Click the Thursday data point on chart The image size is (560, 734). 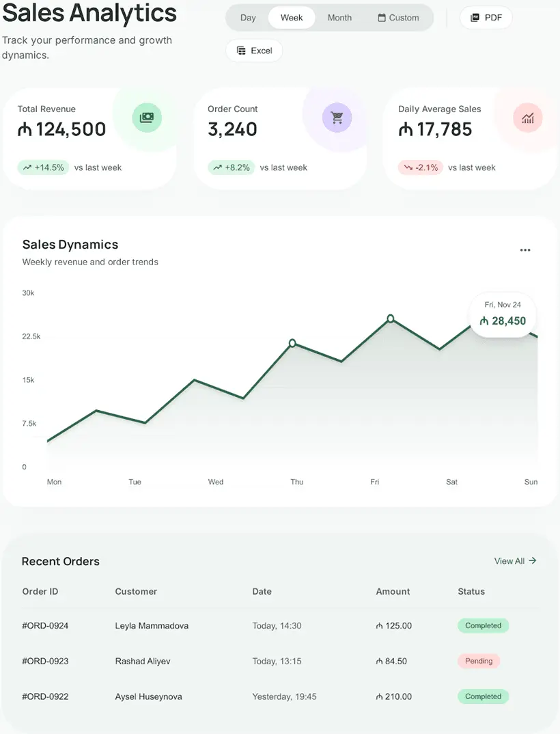(292, 343)
